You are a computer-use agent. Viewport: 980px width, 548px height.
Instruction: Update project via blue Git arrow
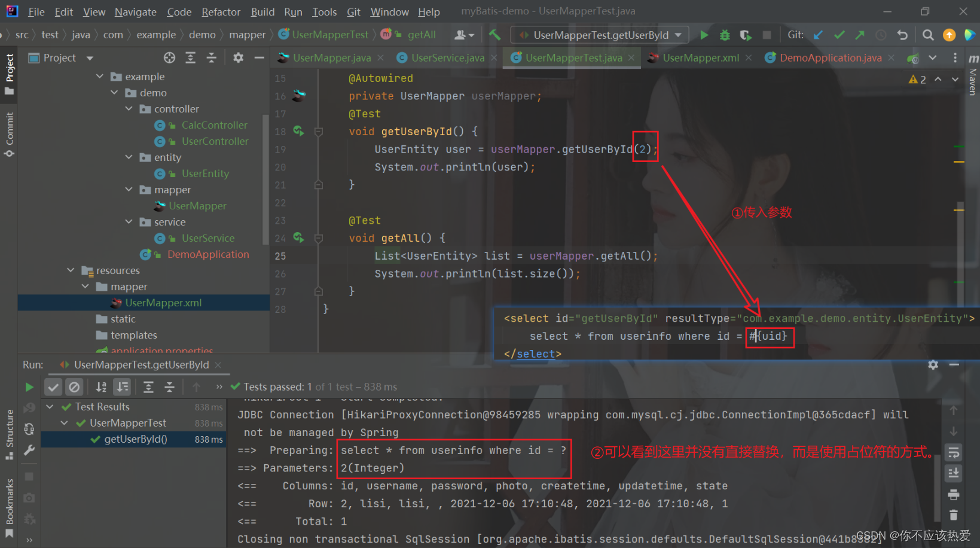pyautogui.click(x=819, y=35)
